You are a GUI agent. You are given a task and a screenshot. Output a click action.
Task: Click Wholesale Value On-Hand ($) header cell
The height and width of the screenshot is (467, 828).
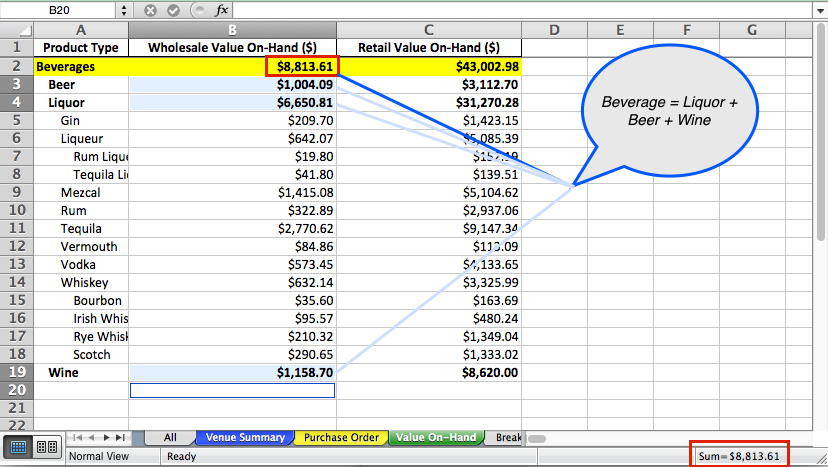tap(232, 48)
